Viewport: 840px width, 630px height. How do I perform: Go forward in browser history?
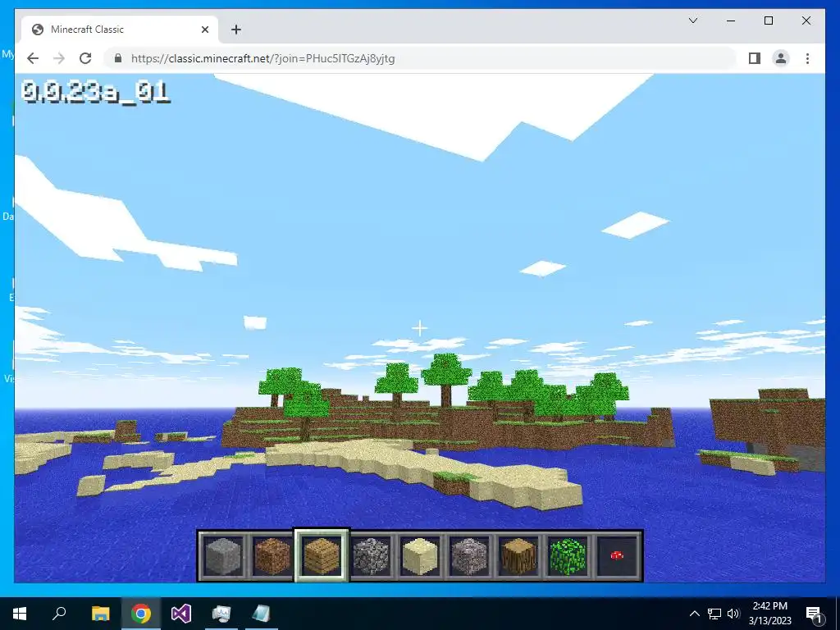tap(59, 58)
